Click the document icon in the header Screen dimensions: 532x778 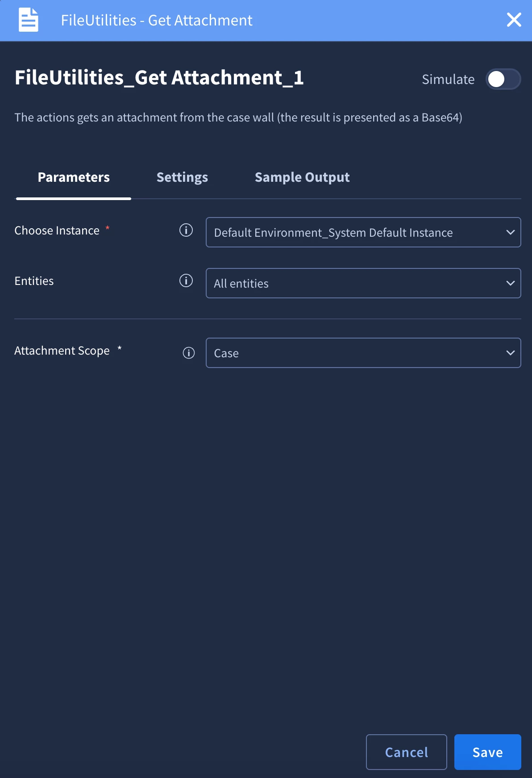pos(28,20)
